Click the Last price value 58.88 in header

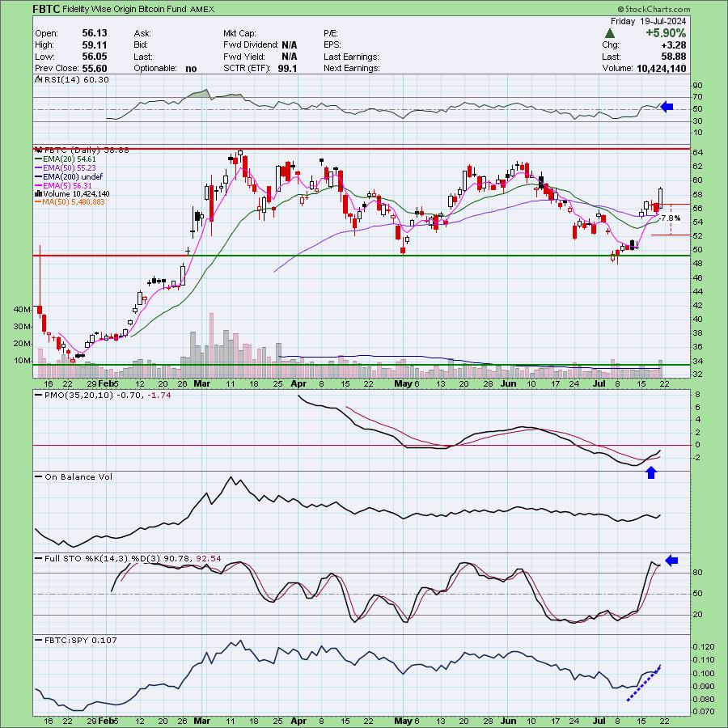coord(674,57)
